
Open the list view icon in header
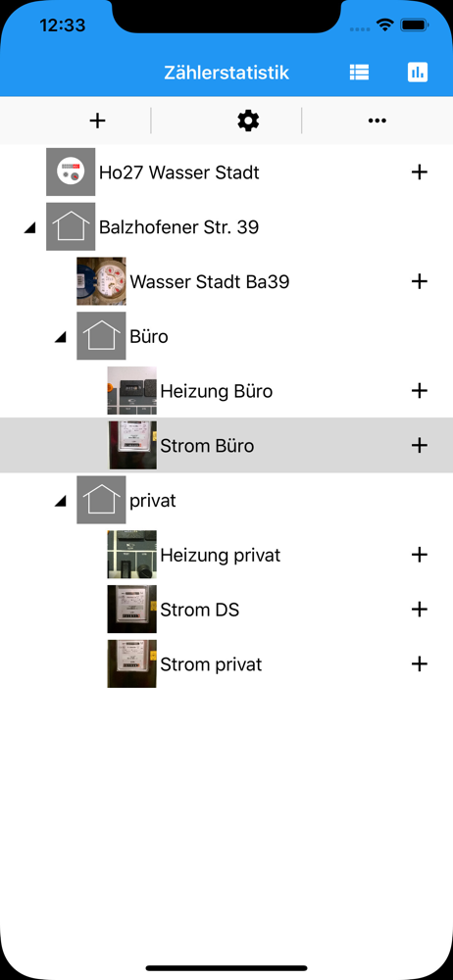pos(359,73)
